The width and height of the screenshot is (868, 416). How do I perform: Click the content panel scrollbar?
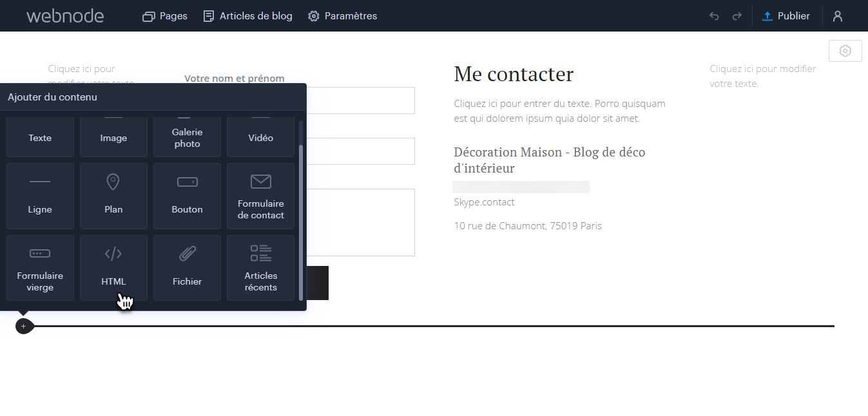coord(301,219)
